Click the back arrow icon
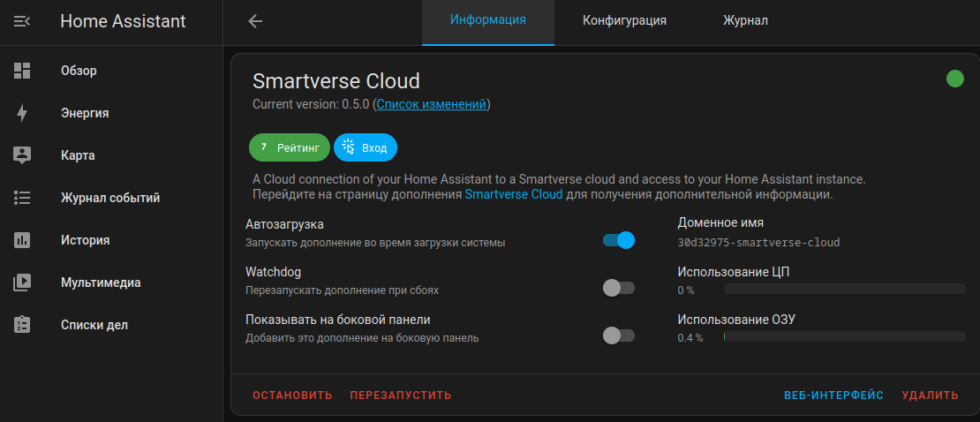Viewport: 980px width, 422px height. click(x=255, y=21)
